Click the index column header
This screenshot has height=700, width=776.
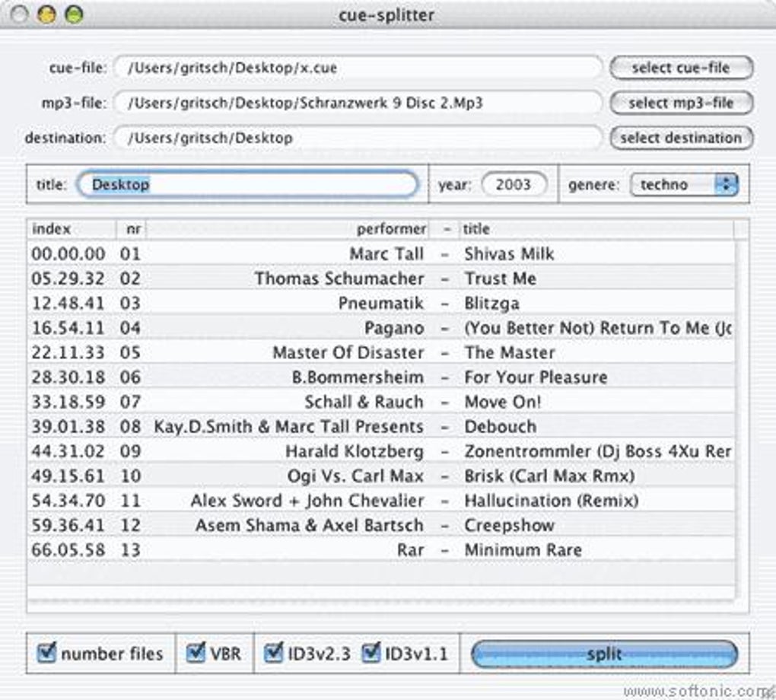click(x=72, y=229)
